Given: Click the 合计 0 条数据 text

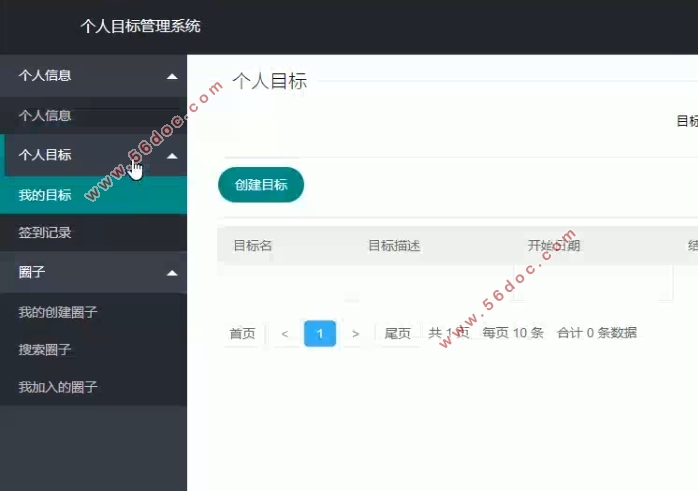Looking at the screenshot, I should 597,333.
